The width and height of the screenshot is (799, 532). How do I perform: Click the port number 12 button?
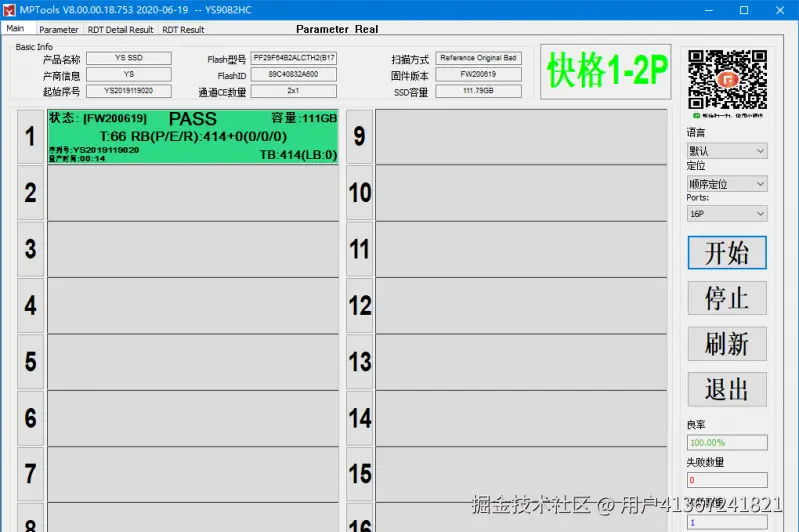coord(360,306)
